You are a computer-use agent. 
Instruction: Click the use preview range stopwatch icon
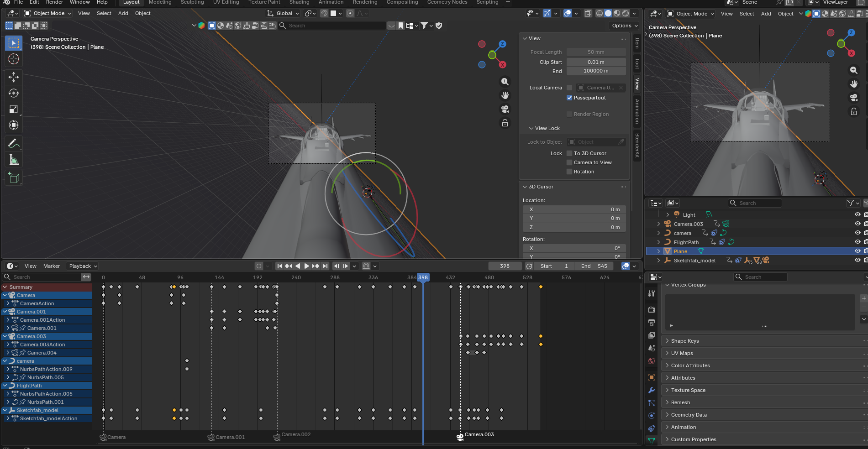(x=529, y=266)
